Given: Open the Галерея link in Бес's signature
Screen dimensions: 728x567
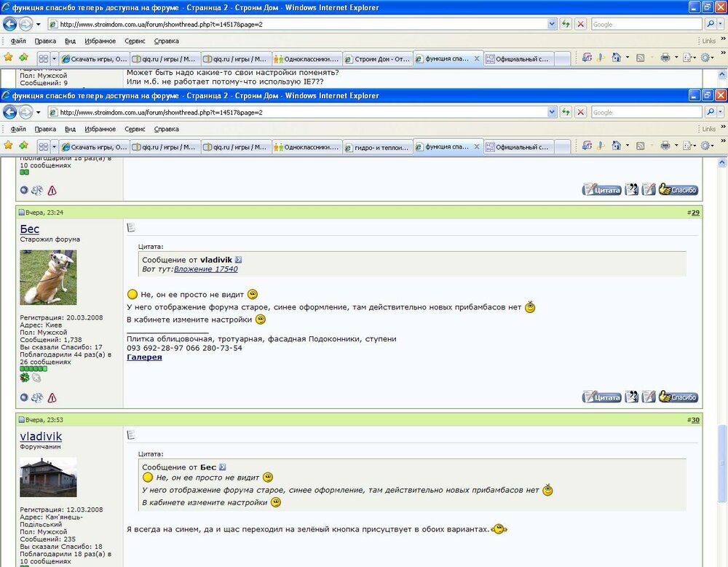Looking at the screenshot, I should 144,357.
